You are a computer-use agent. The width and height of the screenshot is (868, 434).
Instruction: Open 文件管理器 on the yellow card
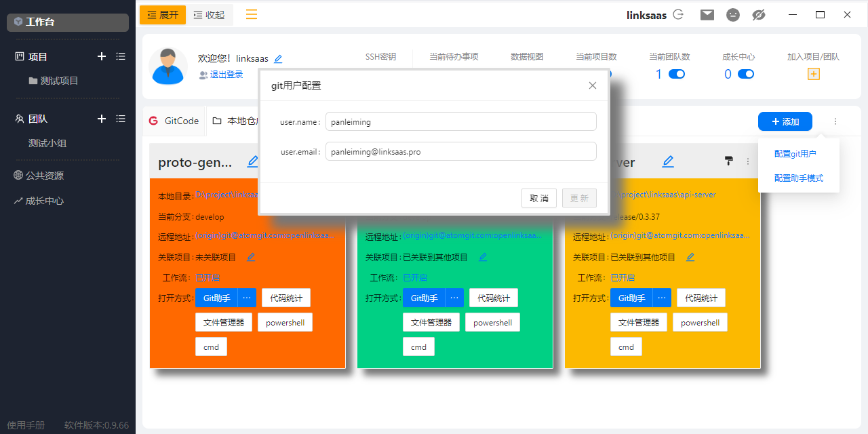tap(639, 322)
